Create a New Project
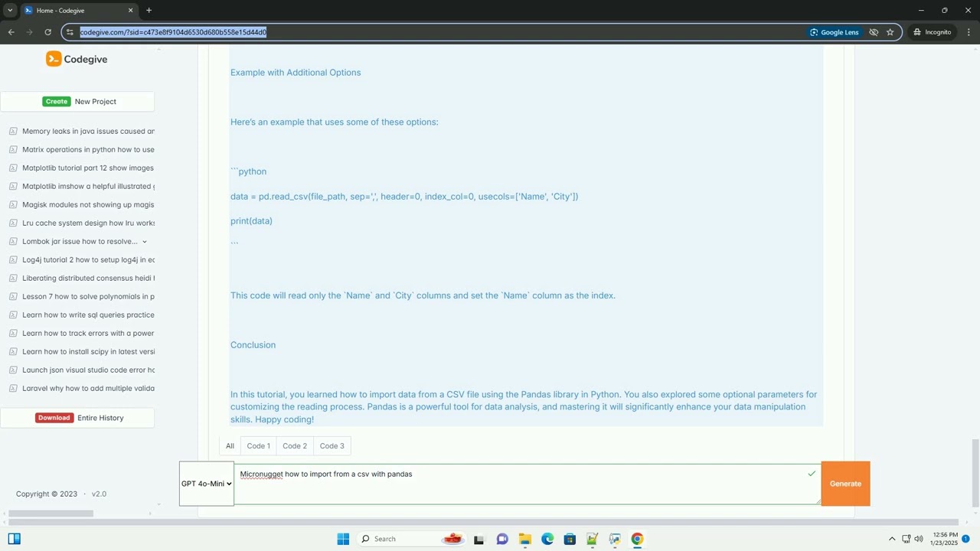The image size is (980, 551). point(77,101)
